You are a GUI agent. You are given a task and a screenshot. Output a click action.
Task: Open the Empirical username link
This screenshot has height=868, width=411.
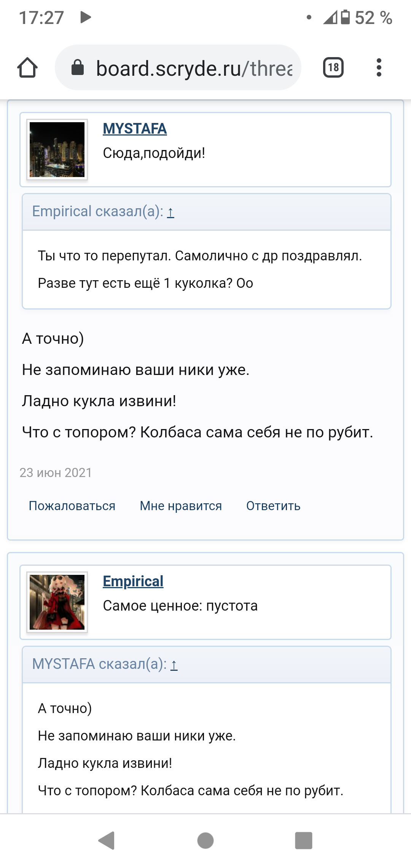(x=133, y=581)
